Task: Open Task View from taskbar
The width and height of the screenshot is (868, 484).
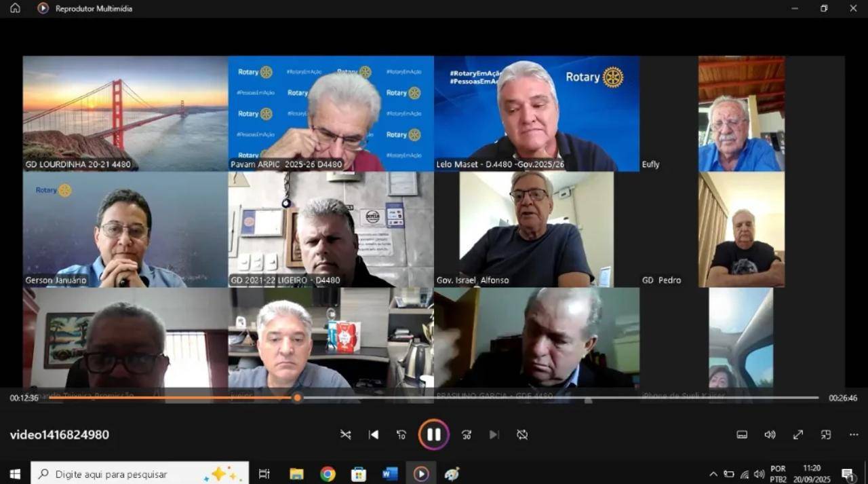Action: (x=264, y=474)
